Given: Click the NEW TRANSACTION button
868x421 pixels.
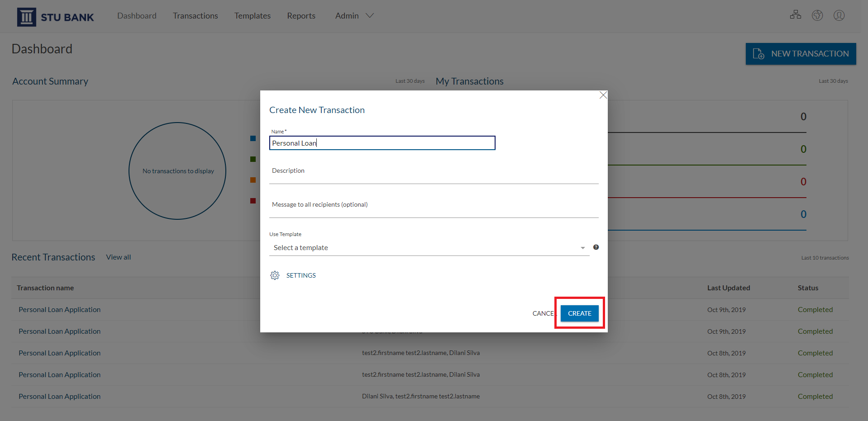Looking at the screenshot, I should click(801, 54).
